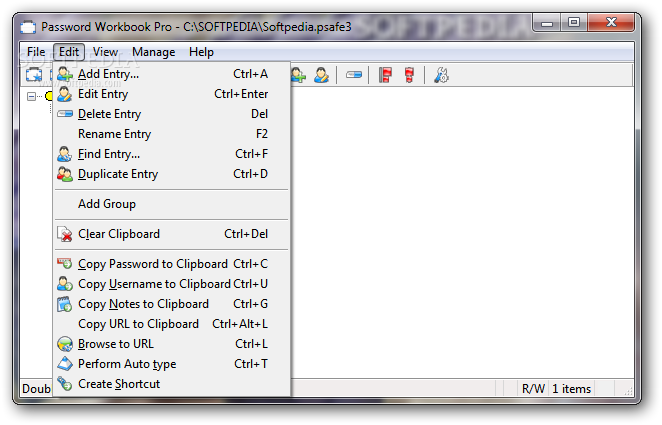Close the open Edit menu
Screen dimensions: 662x425
point(69,52)
